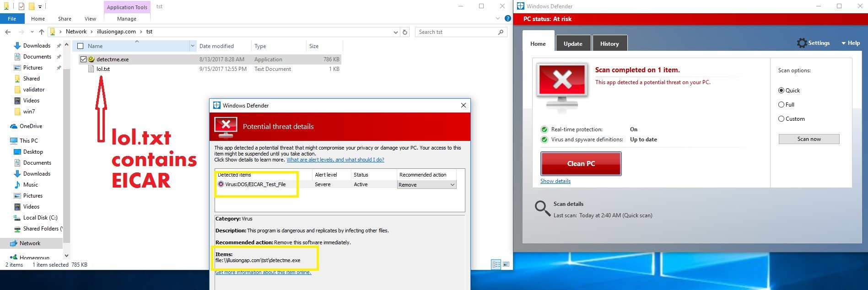The width and height of the screenshot is (868, 290).
Task: Open Get more information online link
Action: [263, 272]
